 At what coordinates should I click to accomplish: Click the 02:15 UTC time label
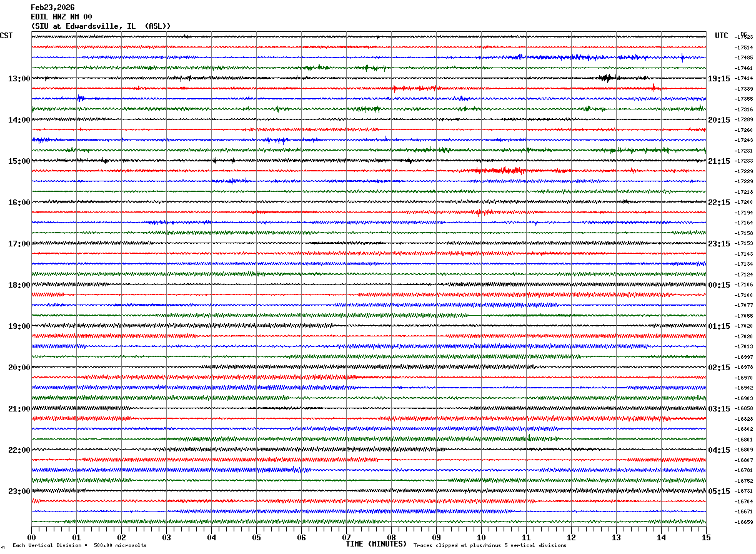(x=719, y=368)
